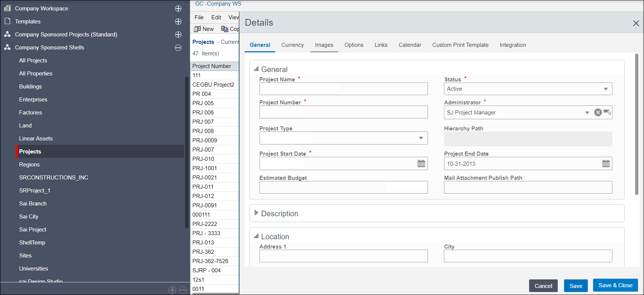Click the Project Number column header
Image resolution: width=644 pixels, height=295 pixels.
[x=215, y=66]
